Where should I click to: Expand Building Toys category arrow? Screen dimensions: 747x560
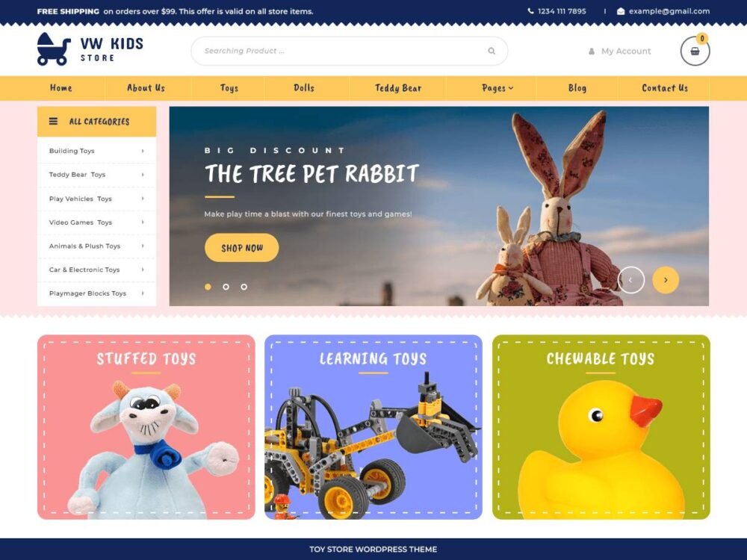tap(143, 151)
